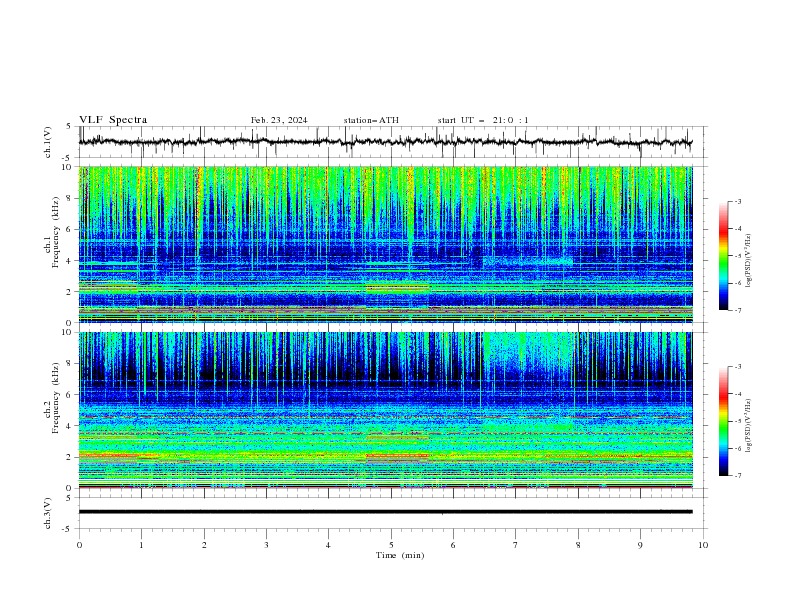
Task: Click the "station=ATH" label
Action: click(371, 120)
